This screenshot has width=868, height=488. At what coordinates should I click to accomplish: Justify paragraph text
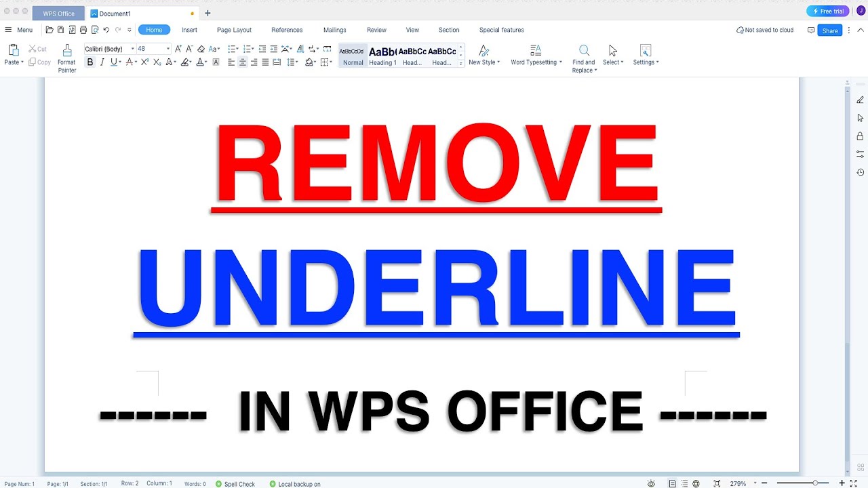click(265, 62)
